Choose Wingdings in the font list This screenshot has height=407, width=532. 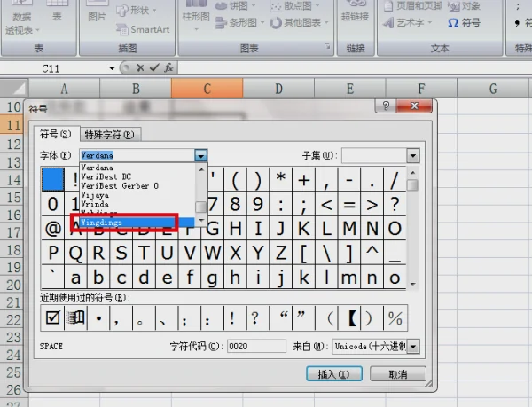click(x=124, y=223)
